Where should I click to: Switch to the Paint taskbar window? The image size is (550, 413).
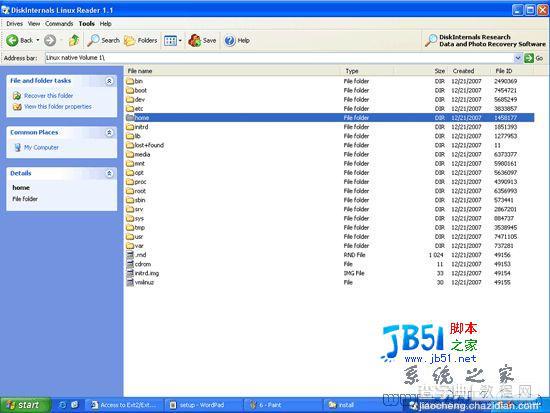[x=283, y=405]
